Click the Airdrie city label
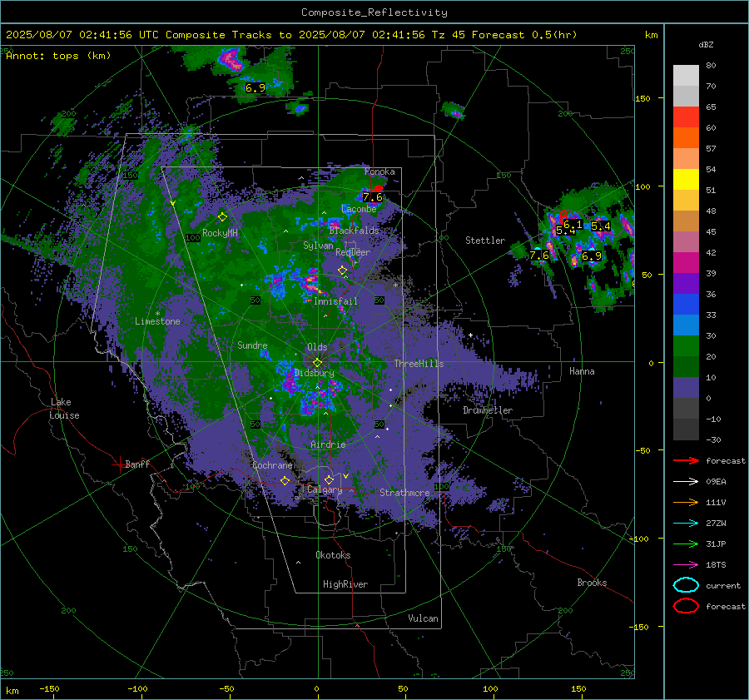749x700 pixels. pyautogui.click(x=328, y=444)
